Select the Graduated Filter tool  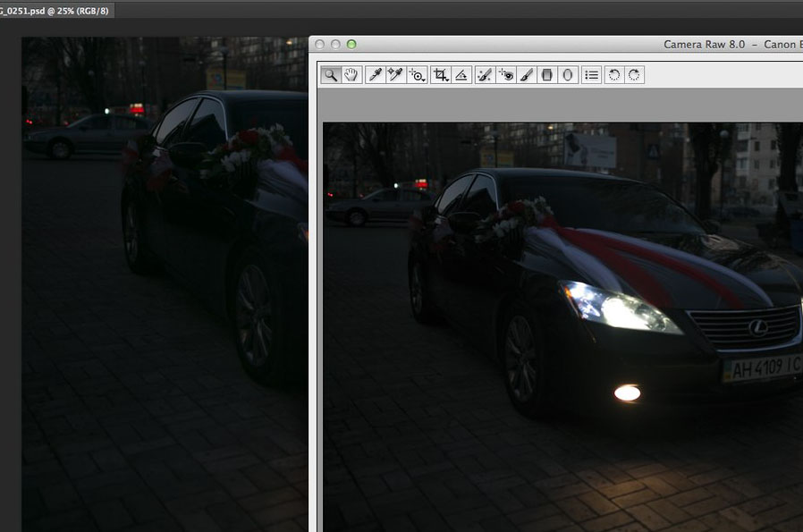(547, 75)
